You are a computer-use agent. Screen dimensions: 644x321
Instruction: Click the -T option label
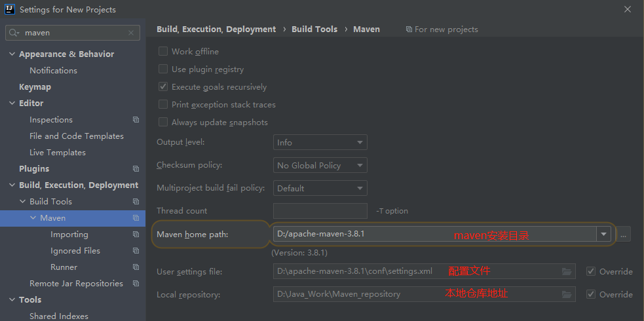point(392,211)
